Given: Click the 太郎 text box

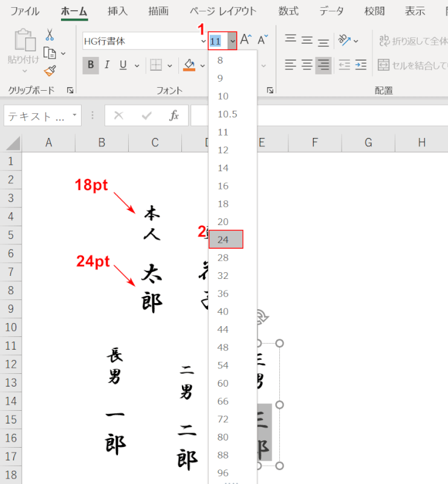Looking at the screenshot, I should [x=152, y=289].
